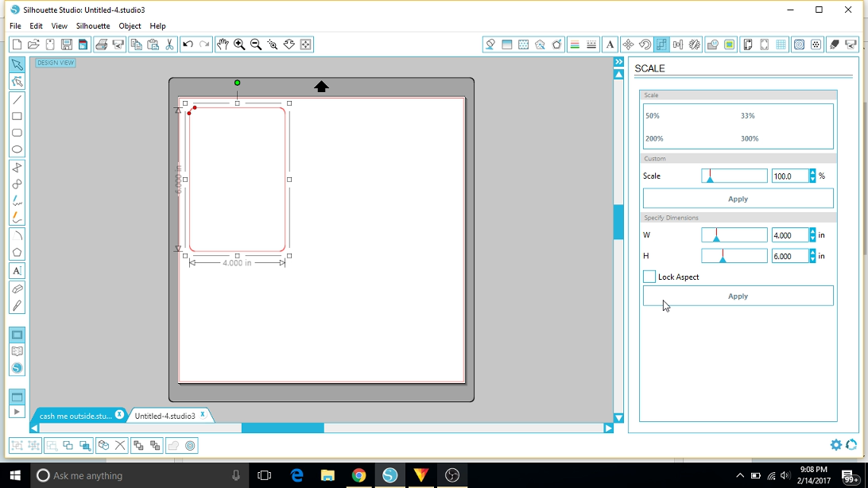
Task: Create a new document
Action: click(17, 45)
